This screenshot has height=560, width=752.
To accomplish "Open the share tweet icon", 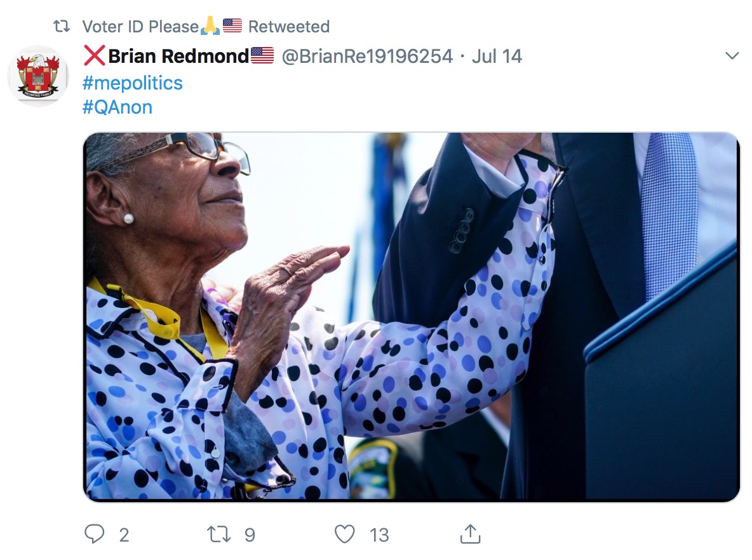I will tap(469, 534).
